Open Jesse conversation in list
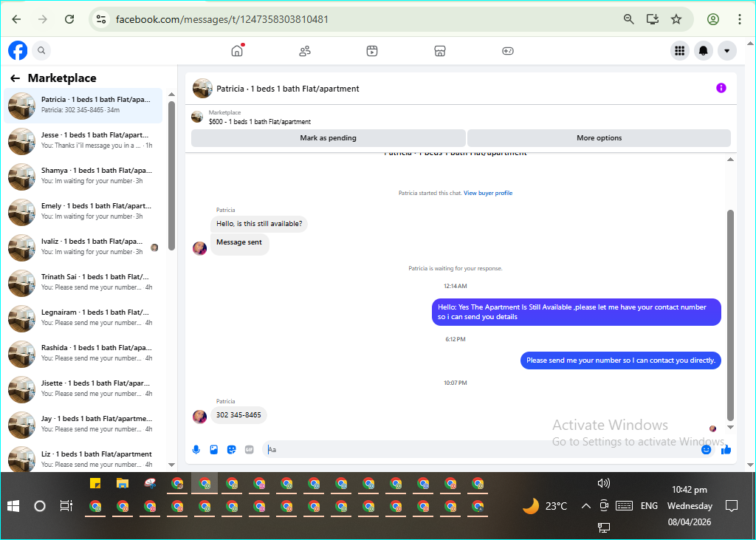 (x=83, y=140)
